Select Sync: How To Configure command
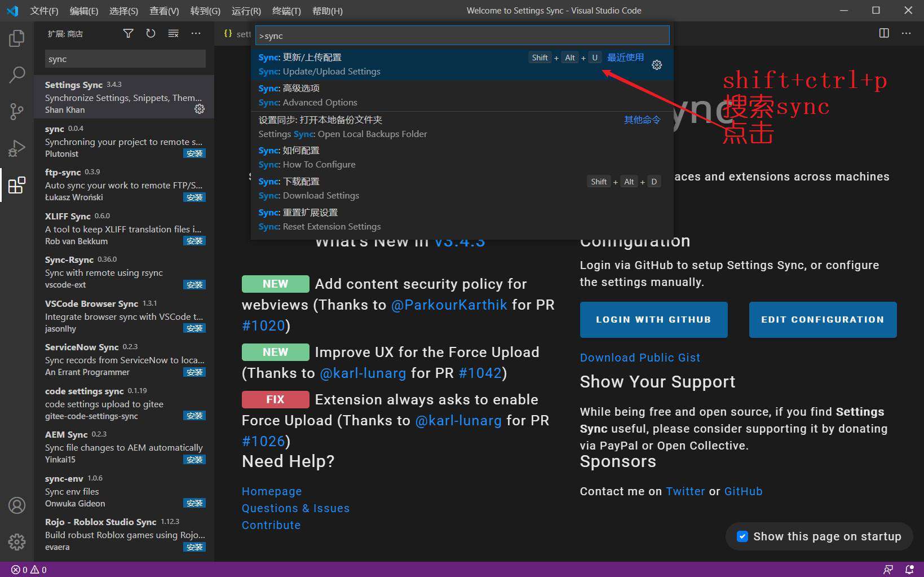 [x=462, y=157]
